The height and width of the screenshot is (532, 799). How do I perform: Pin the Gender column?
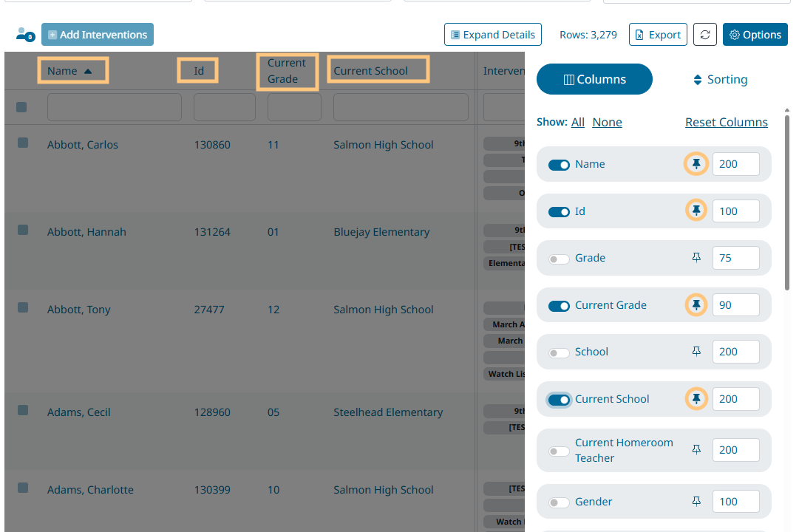696,502
